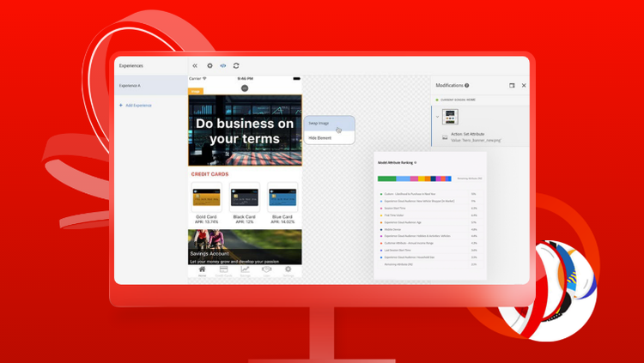The height and width of the screenshot is (363, 644).
Task: Collapse the Experiences panel with double-chevron icon
Action: click(195, 66)
